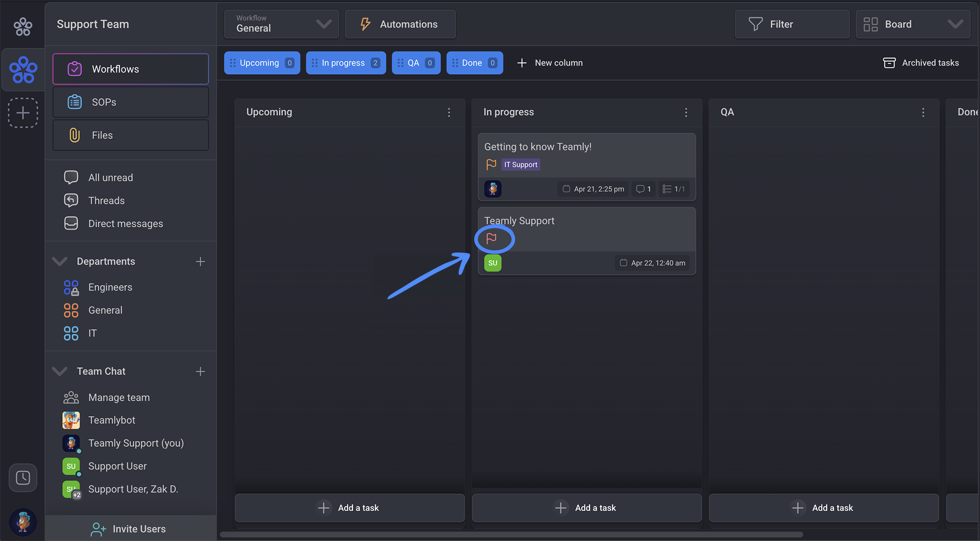Toggle the In progress column chip

click(346, 63)
